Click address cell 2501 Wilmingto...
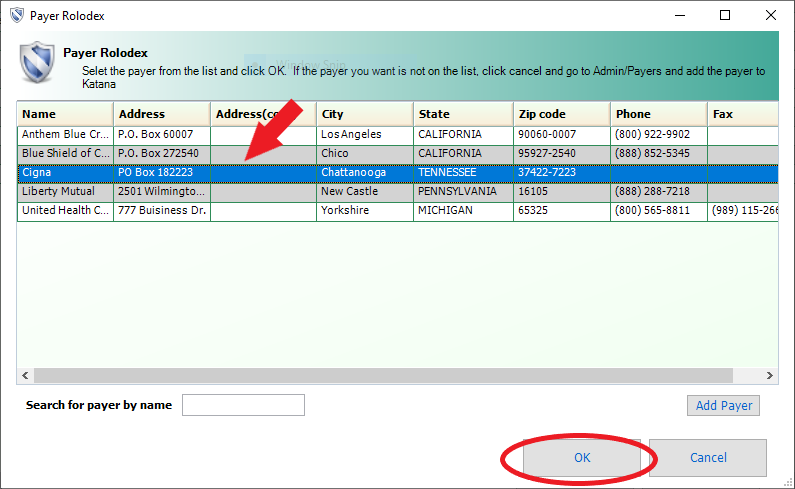795x489 pixels. pyautogui.click(x=162, y=191)
